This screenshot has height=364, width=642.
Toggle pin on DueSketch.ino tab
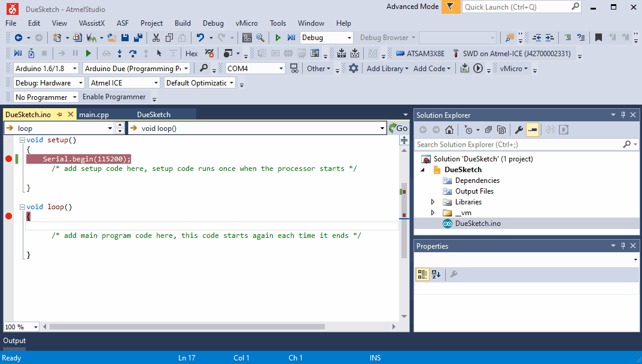[x=60, y=115]
